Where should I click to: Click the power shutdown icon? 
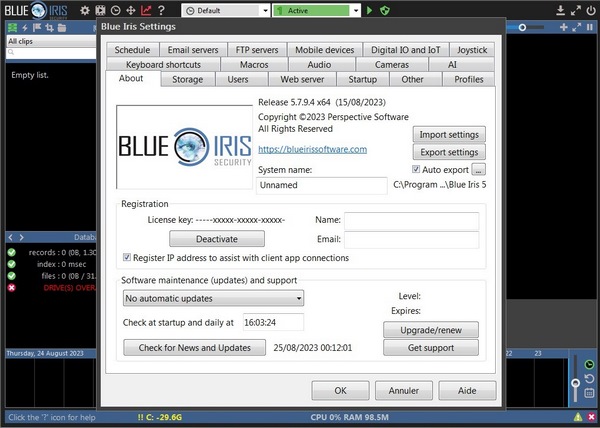(x=591, y=10)
